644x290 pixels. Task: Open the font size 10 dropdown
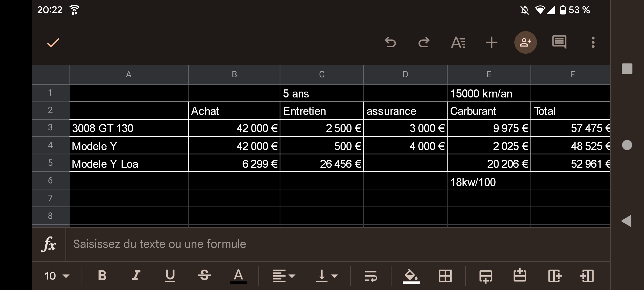57,276
